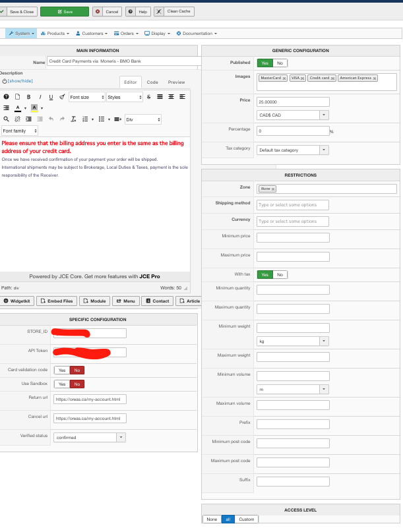Set With tax to No

pyautogui.click(x=280, y=274)
